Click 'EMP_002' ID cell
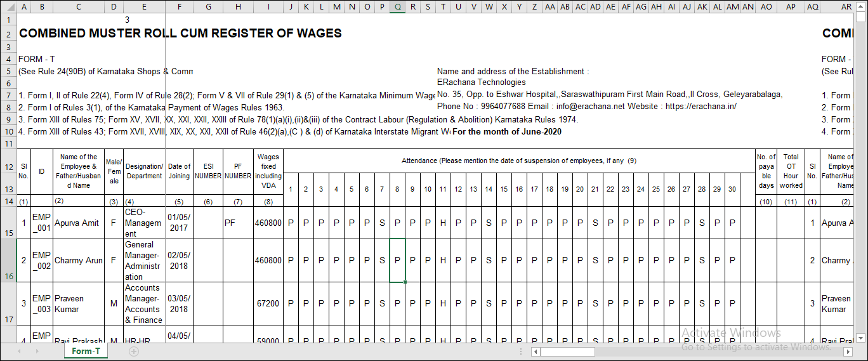This screenshot has height=361, width=868. (42, 260)
